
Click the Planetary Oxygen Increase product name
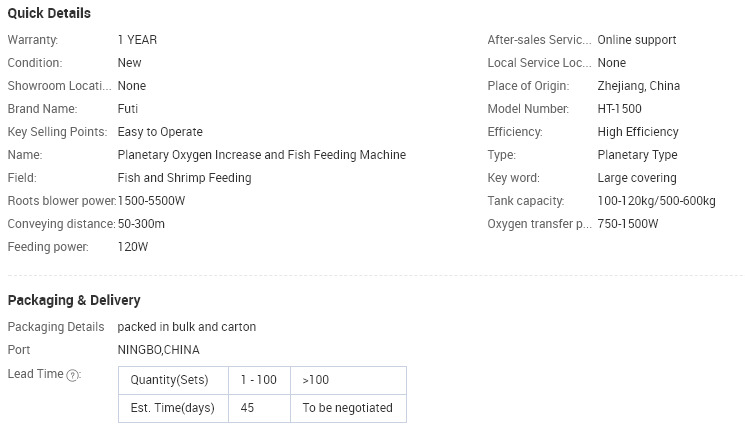click(x=262, y=155)
